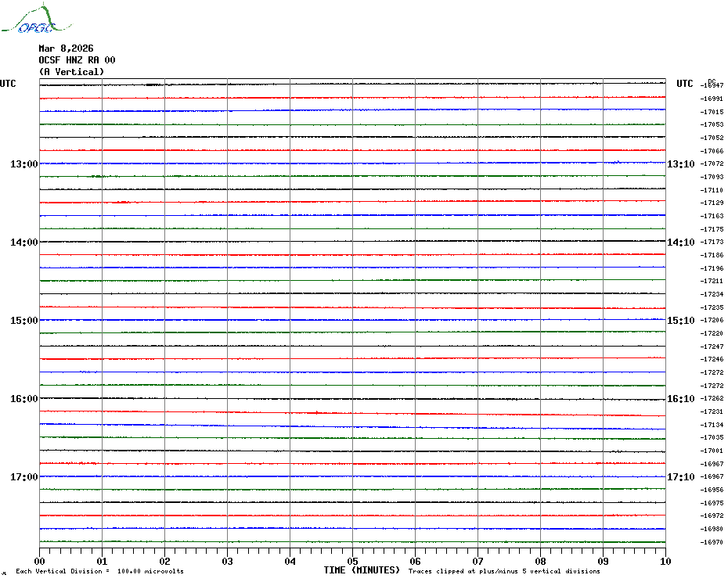Click the UTC label at top left

(8, 84)
